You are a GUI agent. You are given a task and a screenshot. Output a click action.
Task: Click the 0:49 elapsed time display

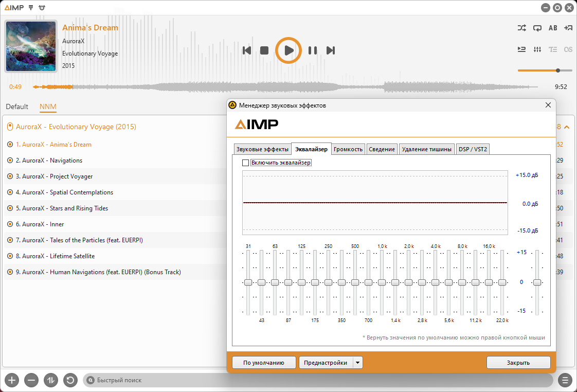click(15, 87)
